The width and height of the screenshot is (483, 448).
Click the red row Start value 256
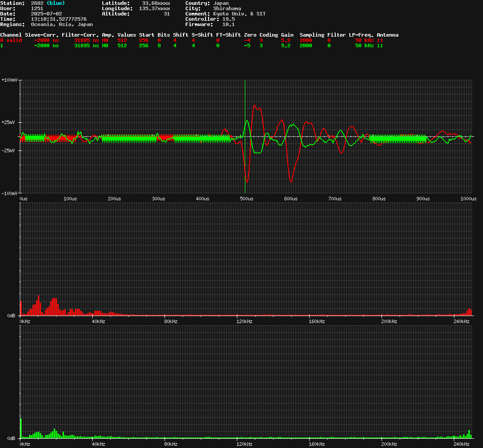143,40
